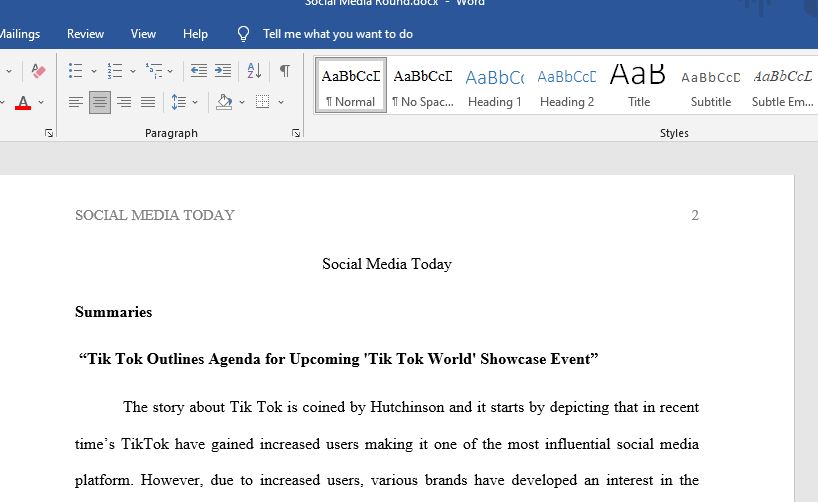Decrease the paragraph indent
Viewport: 818px width, 502px height.
tap(199, 70)
